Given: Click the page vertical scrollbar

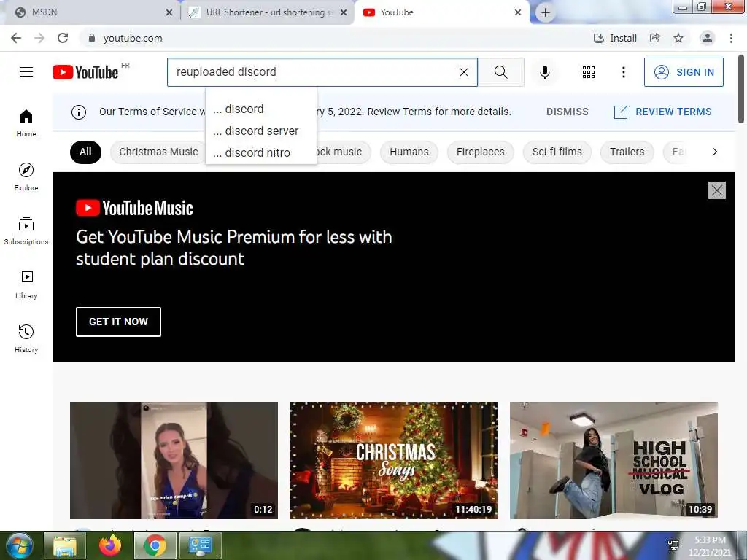Looking at the screenshot, I should coord(741,88).
